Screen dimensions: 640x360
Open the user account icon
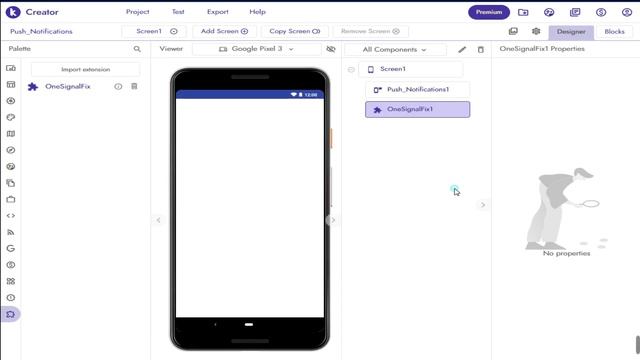(627, 12)
